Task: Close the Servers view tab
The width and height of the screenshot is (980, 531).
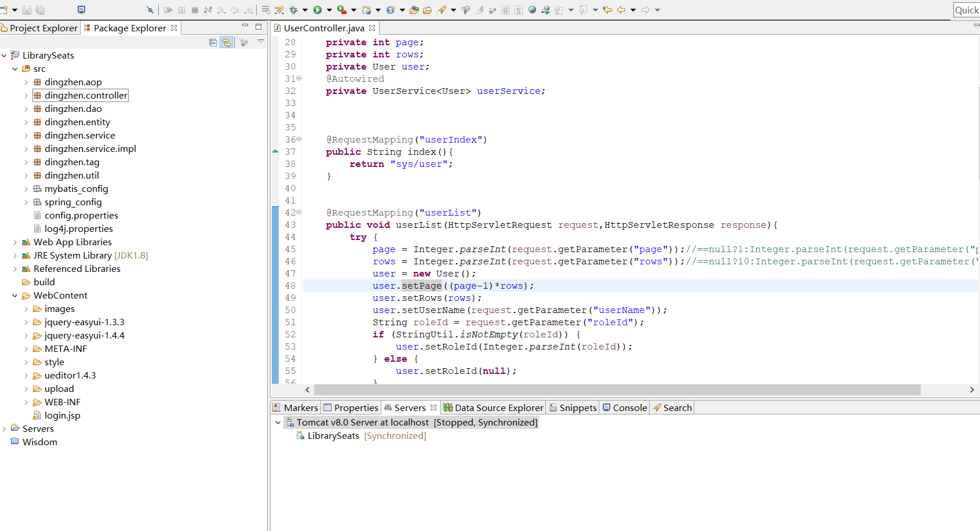Action: 433,408
